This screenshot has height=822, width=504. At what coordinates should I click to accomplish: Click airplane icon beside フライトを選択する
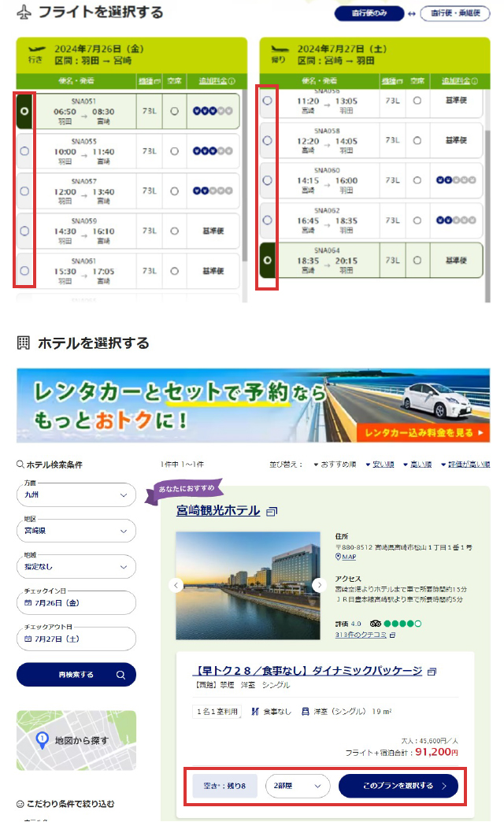[x=24, y=13]
